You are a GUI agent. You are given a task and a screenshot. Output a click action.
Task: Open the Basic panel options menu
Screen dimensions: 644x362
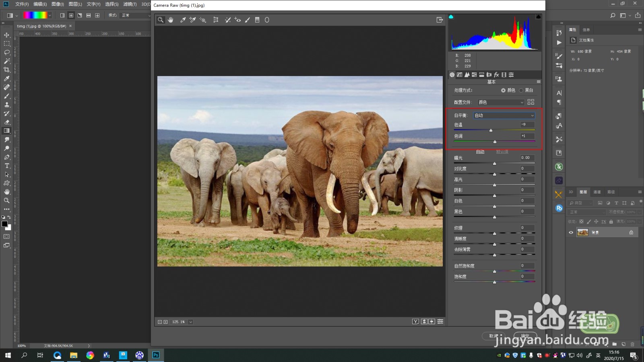click(539, 82)
